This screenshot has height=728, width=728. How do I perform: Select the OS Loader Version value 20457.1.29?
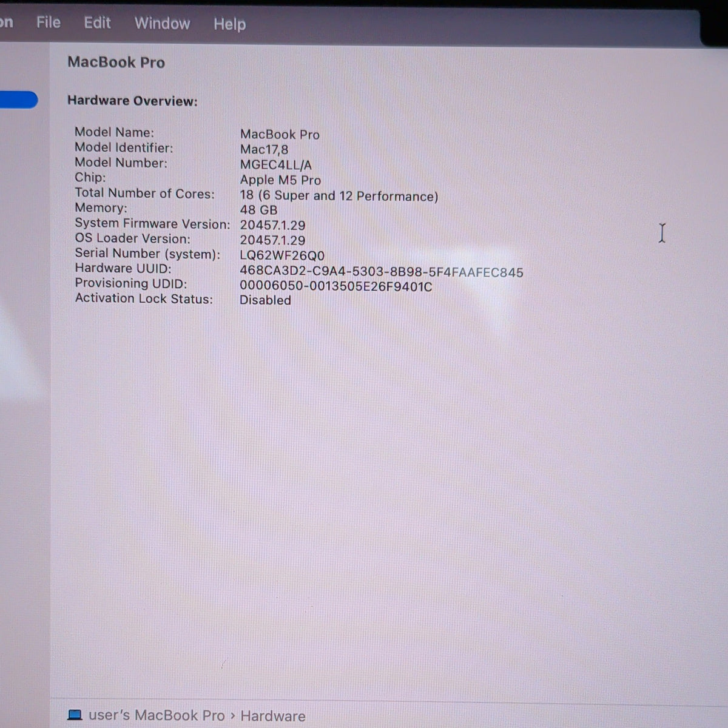click(272, 240)
